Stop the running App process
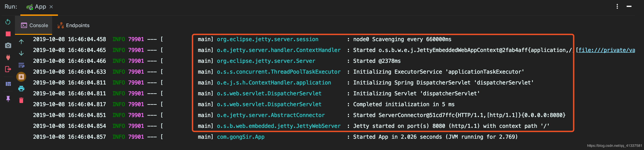The image size is (644, 150). click(x=8, y=34)
